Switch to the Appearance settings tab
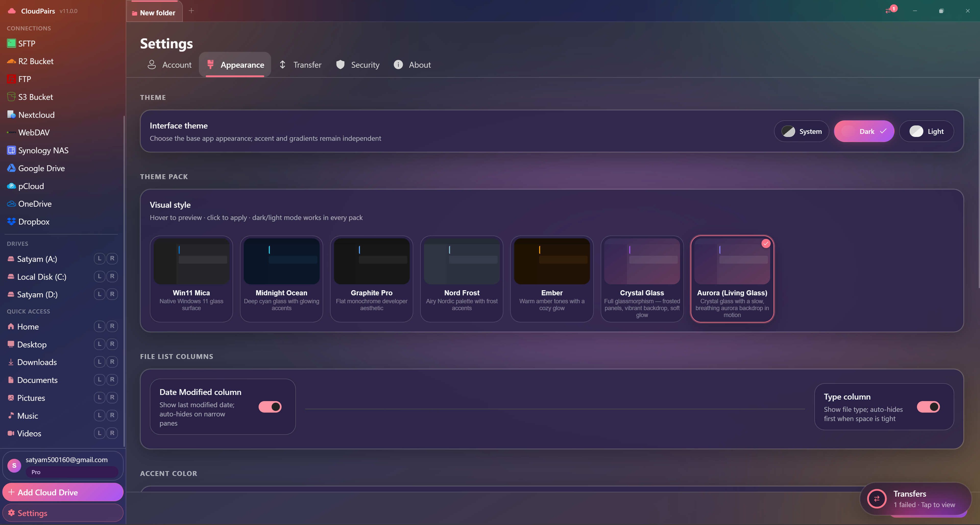 pyautogui.click(x=235, y=65)
